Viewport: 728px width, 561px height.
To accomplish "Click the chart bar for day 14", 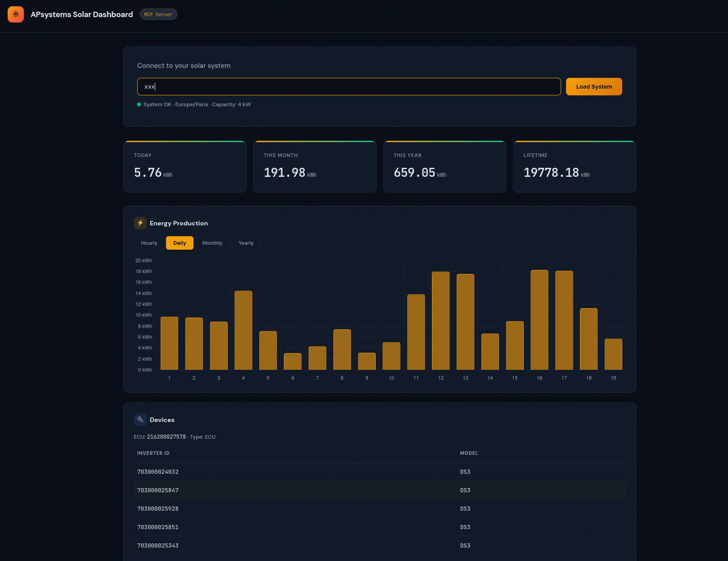I will 490,352.
